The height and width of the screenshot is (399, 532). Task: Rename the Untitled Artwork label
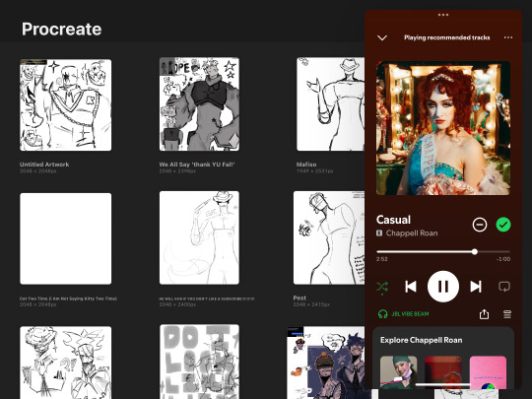(44, 165)
